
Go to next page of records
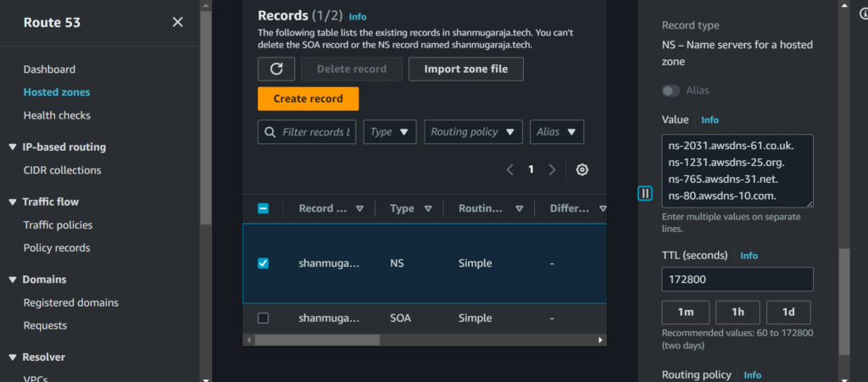click(551, 169)
